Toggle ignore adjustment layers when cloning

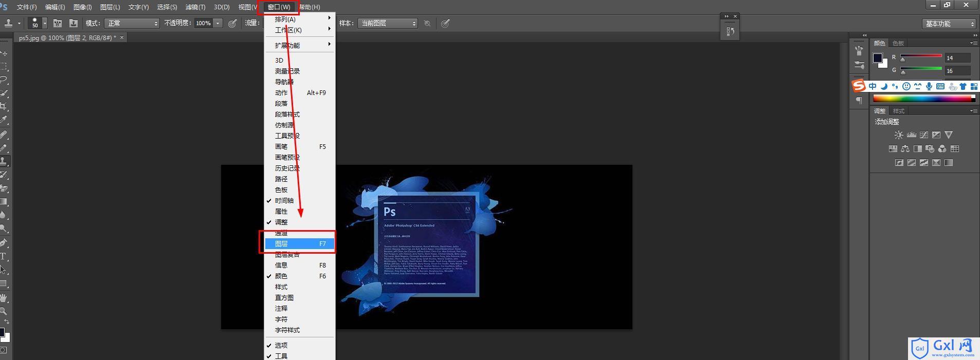click(x=427, y=23)
